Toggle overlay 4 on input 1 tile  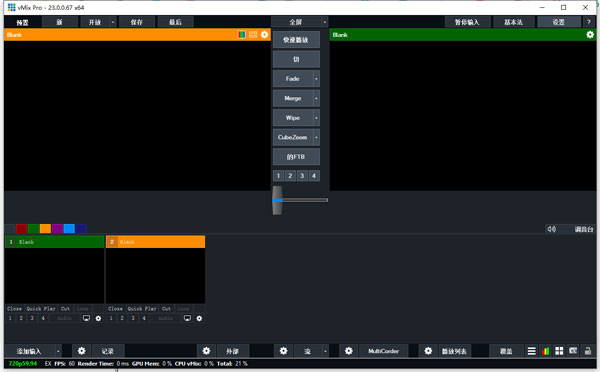[x=43, y=318]
